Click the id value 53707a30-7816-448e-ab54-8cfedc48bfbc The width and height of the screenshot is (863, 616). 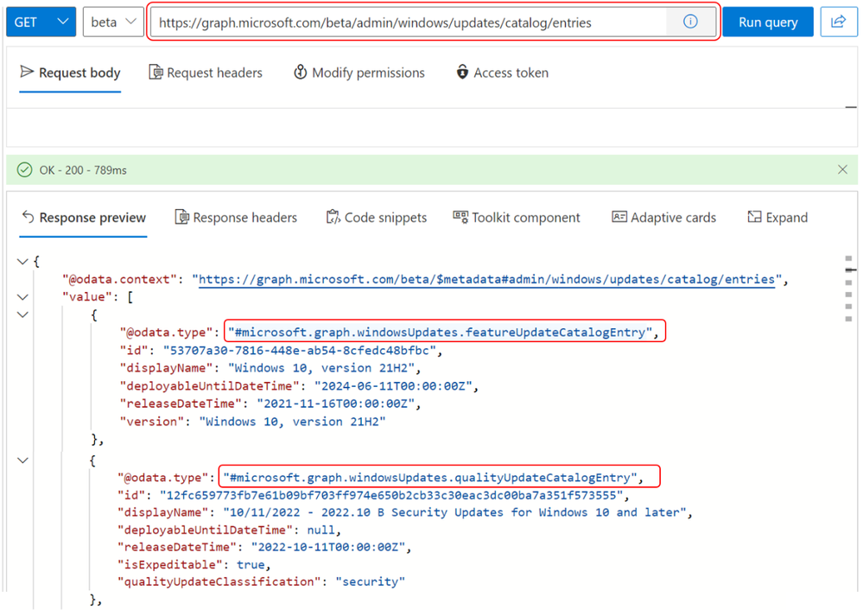click(x=300, y=350)
